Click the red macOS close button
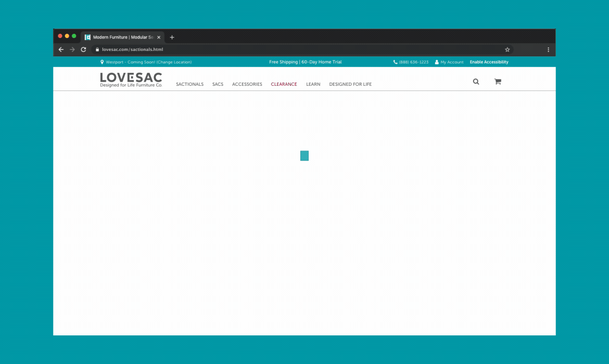 pyautogui.click(x=60, y=36)
